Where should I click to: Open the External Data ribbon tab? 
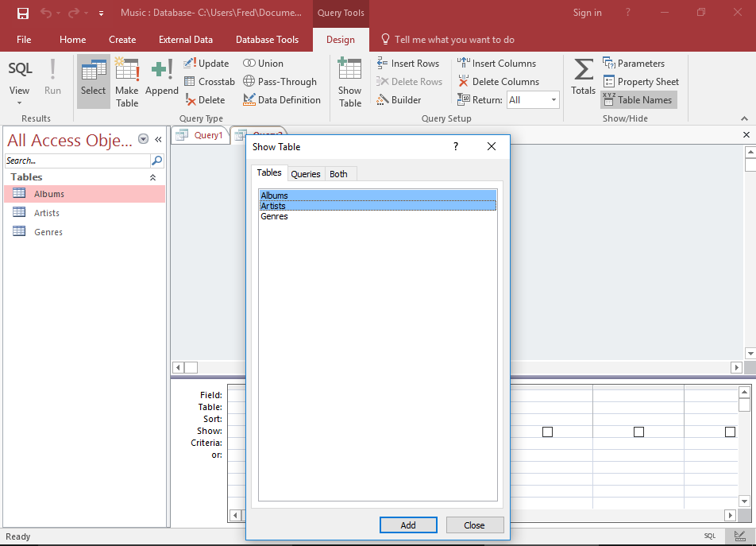click(186, 40)
